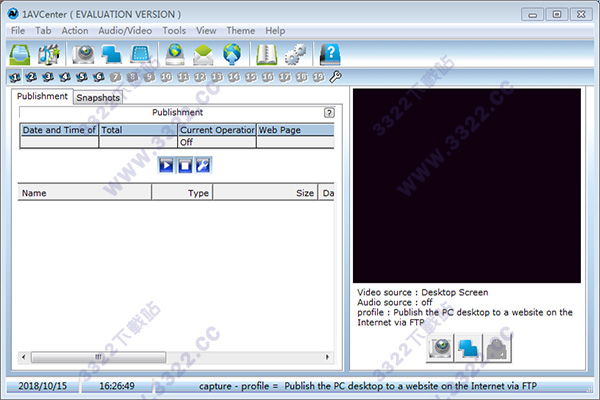Open the music and film media icon
This screenshot has width=600, height=400.
[49, 54]
